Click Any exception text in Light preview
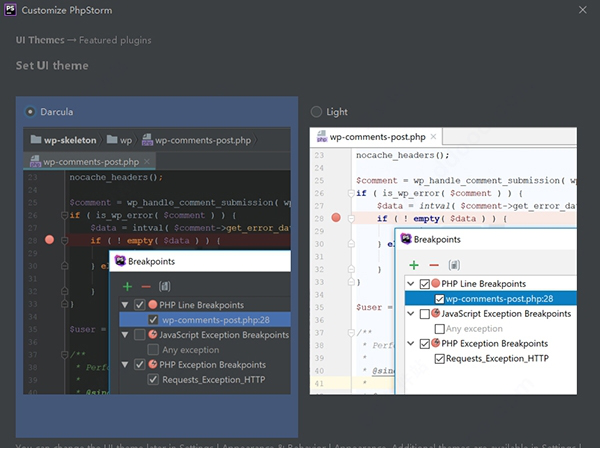 pos(474,329)
